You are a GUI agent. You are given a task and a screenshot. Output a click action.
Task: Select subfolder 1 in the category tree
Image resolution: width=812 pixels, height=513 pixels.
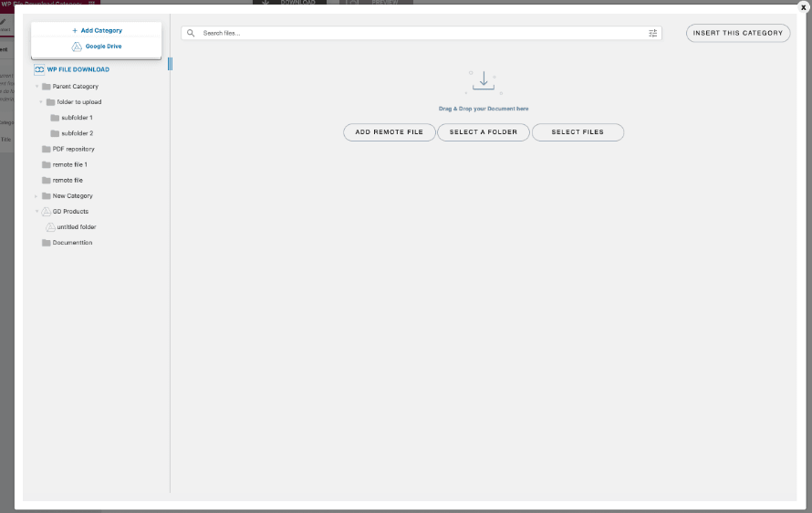click(77, 118)
